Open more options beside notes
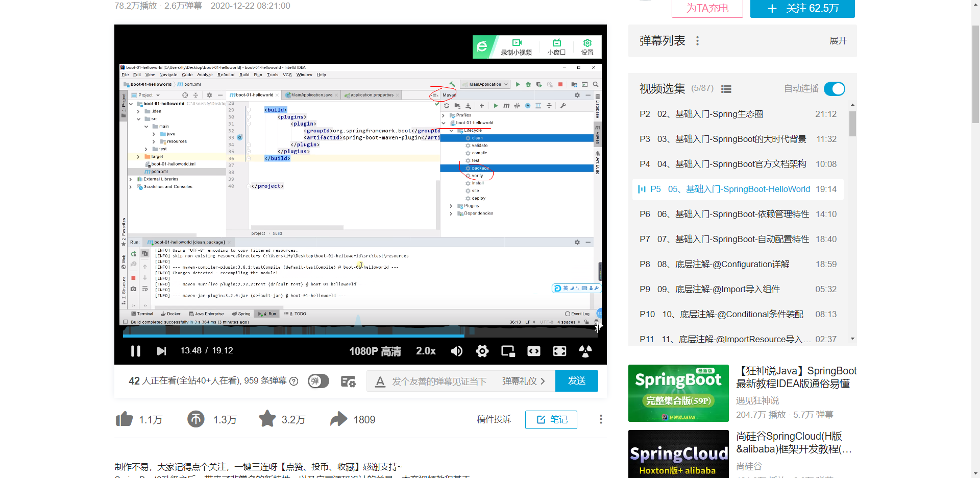Image resolution: width=980 pixels, height=478 pixels. click(601, 419)
